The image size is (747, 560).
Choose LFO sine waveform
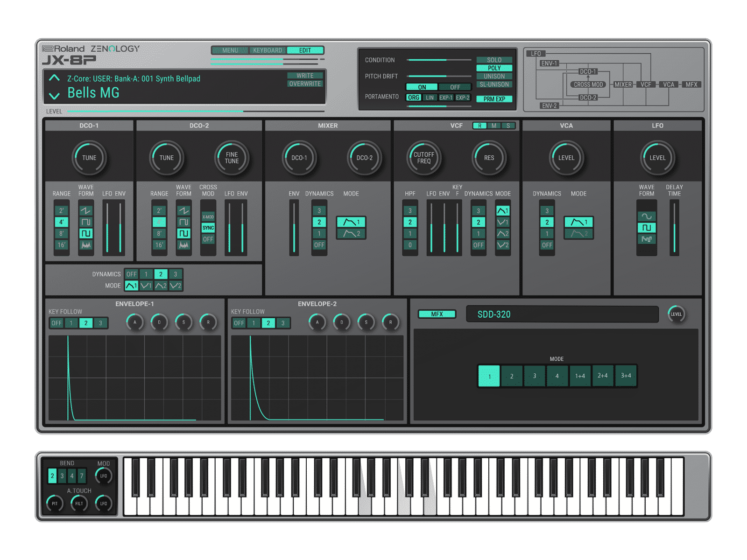[x=647, y=217]
